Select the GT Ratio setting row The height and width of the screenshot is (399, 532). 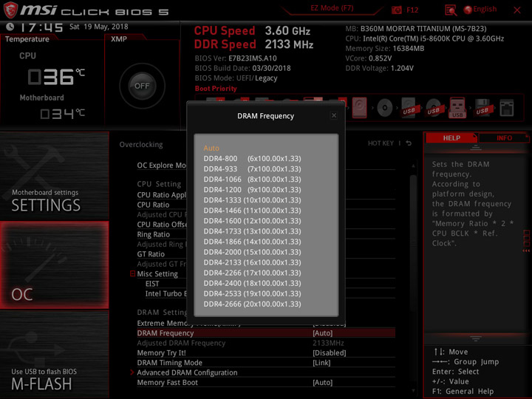coord(151,254)
